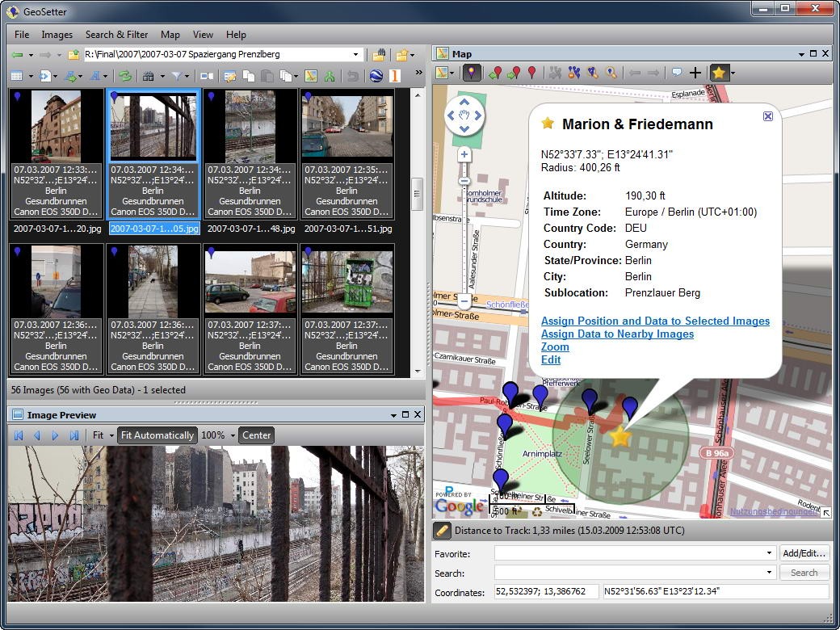Toggle the Center preview option
This screenshot has height=630, width=840.
257,435
